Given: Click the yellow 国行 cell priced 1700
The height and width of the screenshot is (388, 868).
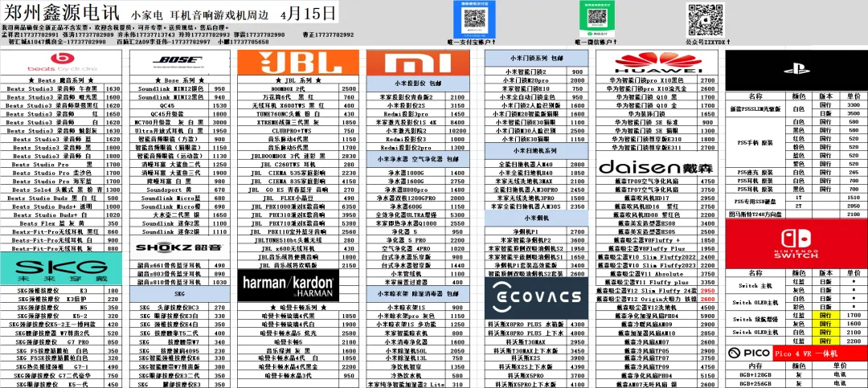Looking at the screenshot, I should pos(825,315).
